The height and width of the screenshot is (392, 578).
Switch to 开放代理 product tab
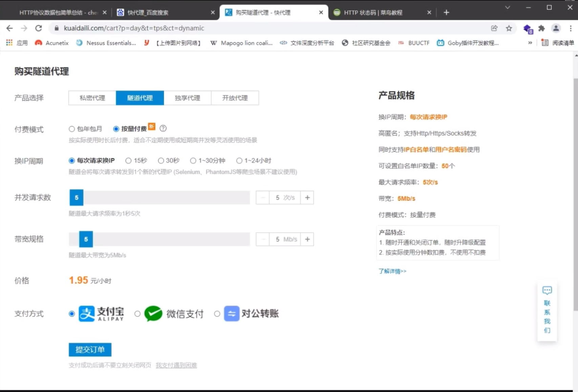(235, 98)
